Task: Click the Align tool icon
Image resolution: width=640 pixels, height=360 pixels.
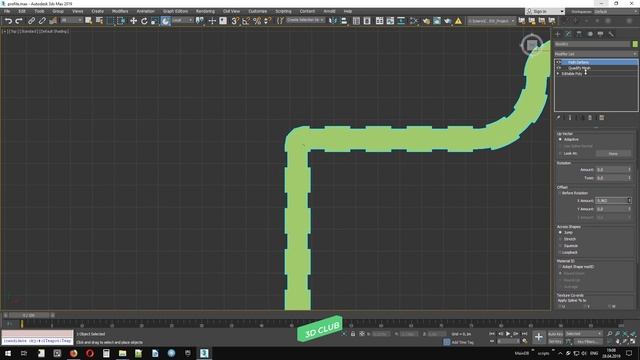Action: coord(344,21)
